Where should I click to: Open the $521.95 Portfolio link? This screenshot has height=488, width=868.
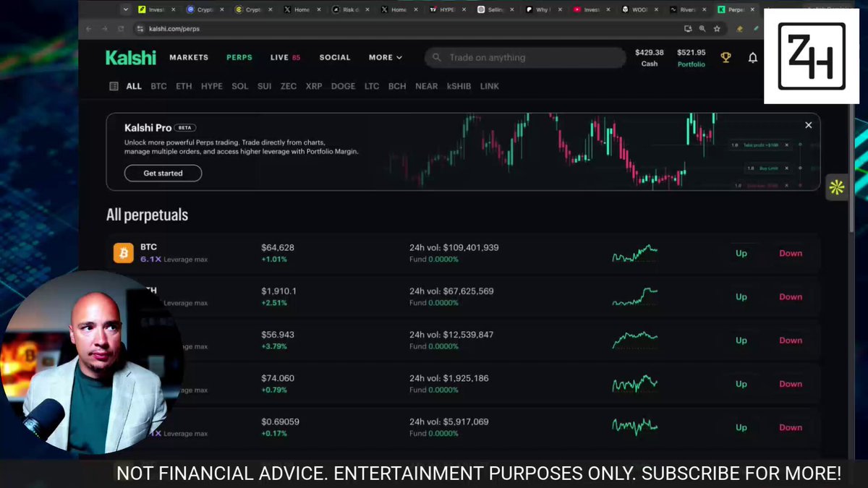(x=691, y=58)
